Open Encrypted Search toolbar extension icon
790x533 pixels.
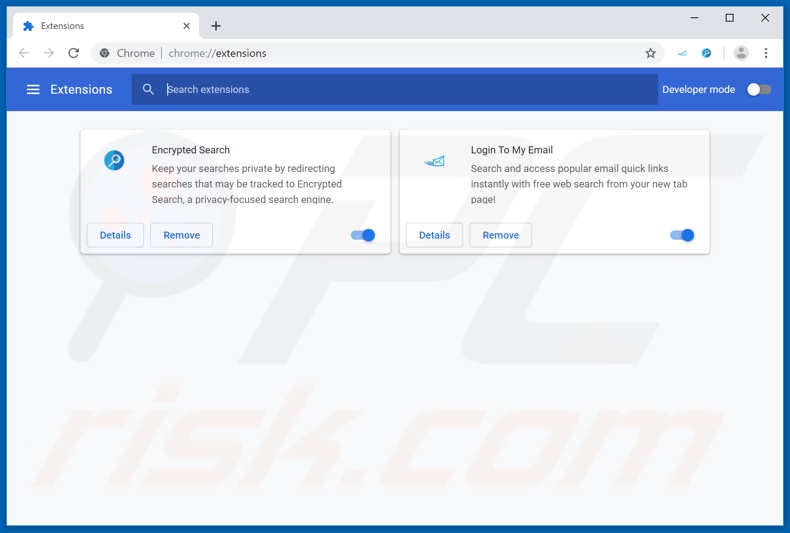[706, 53]
